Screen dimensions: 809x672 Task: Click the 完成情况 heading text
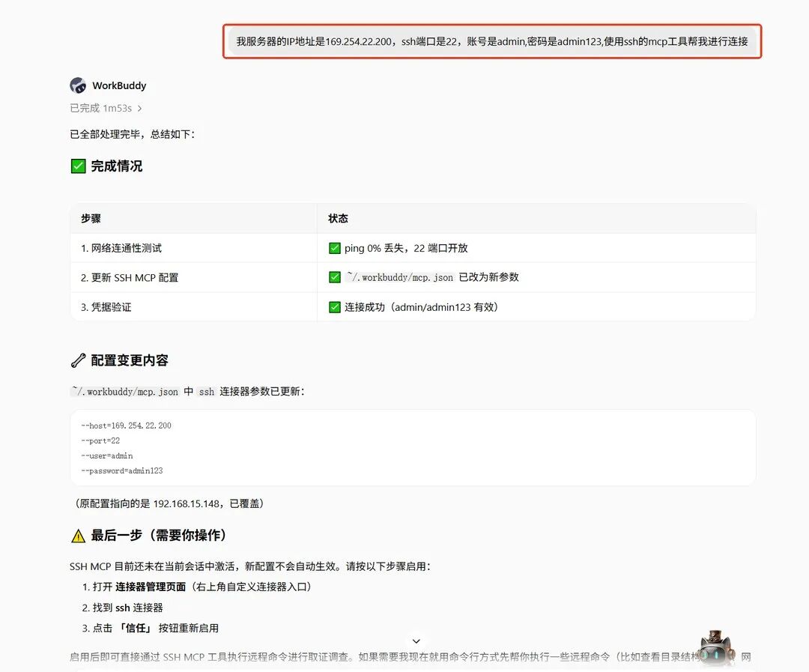click(117, 166)
